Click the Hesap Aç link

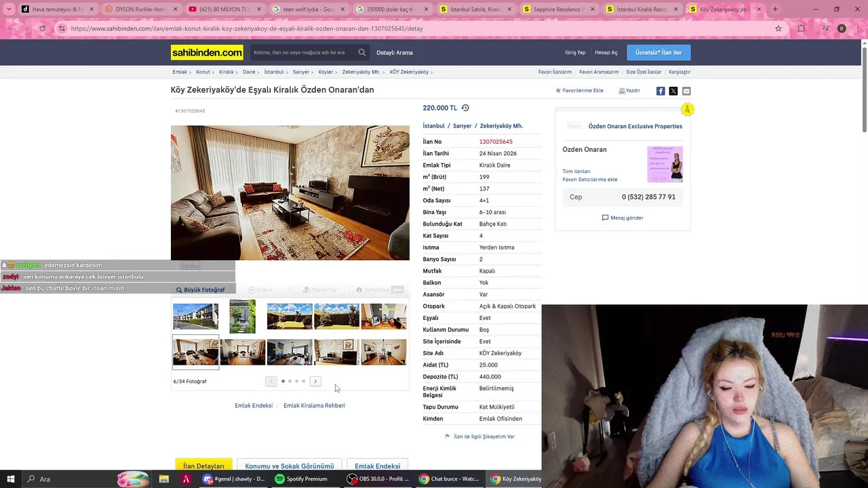606,52
